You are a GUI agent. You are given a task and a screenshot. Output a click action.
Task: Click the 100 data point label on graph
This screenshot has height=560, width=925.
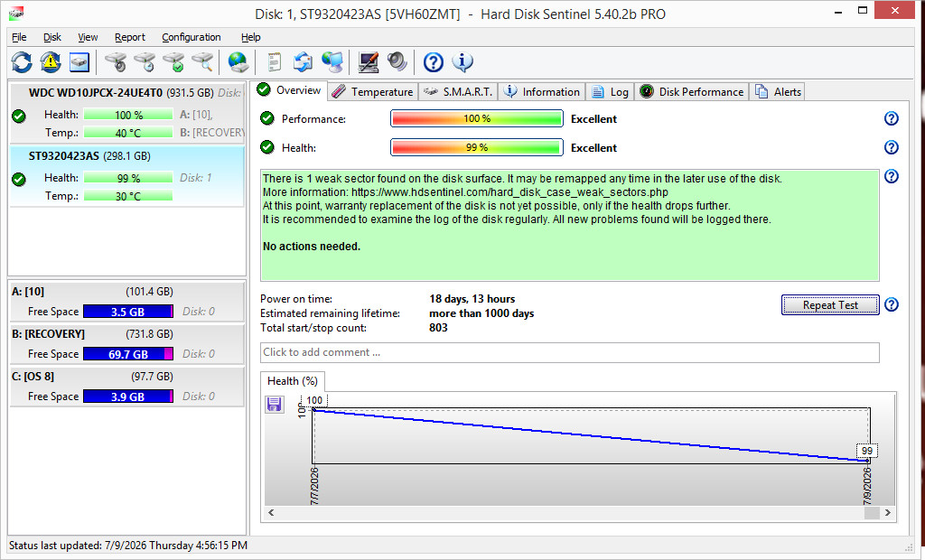314,400
